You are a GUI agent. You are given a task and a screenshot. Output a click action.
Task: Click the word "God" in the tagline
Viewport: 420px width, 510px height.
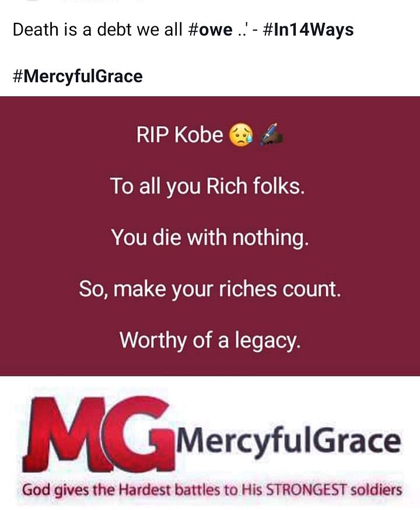point(36,490)
